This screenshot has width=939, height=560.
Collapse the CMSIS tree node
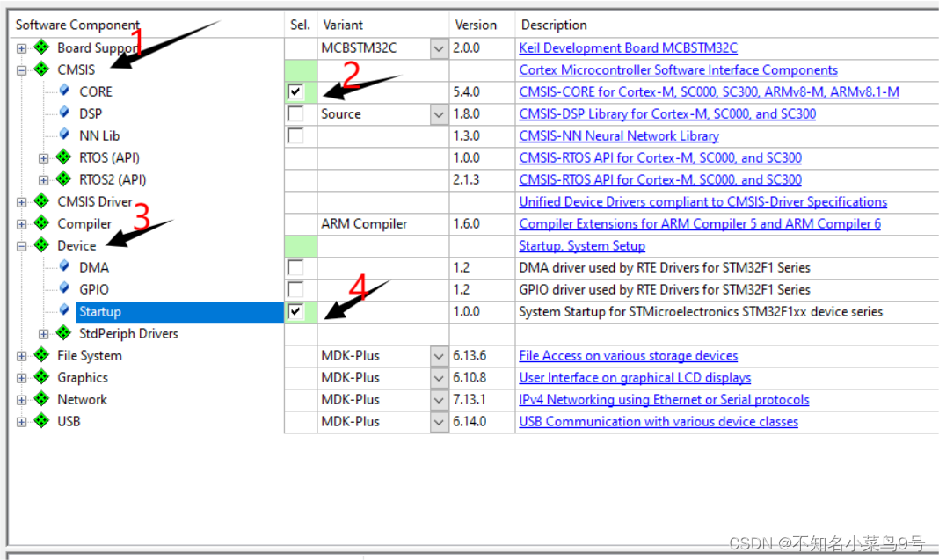click(22, 70)
